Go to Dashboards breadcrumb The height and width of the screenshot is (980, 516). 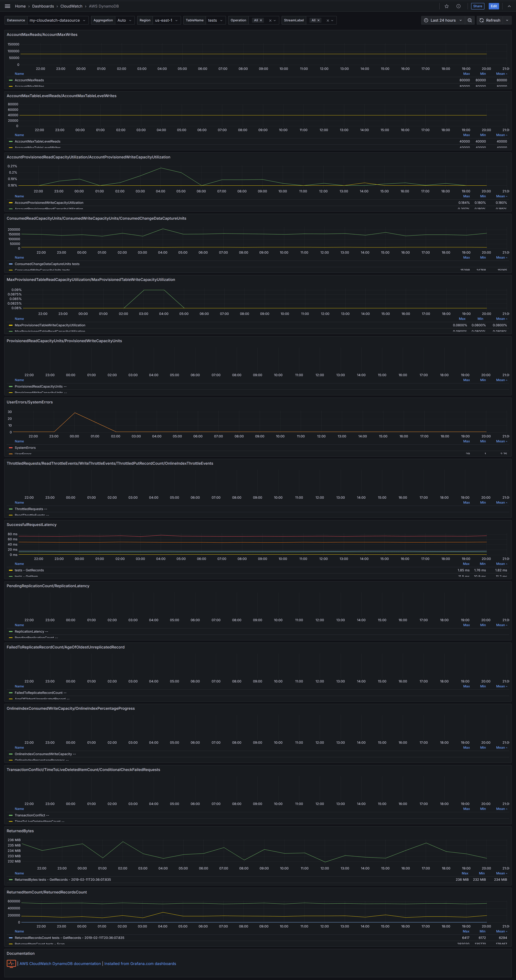pos(43,6)
